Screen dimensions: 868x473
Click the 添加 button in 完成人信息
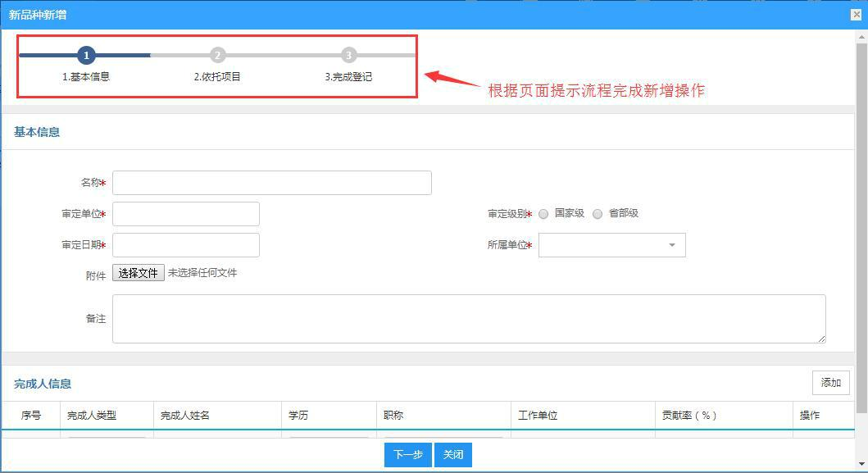(x=830, y=383)
